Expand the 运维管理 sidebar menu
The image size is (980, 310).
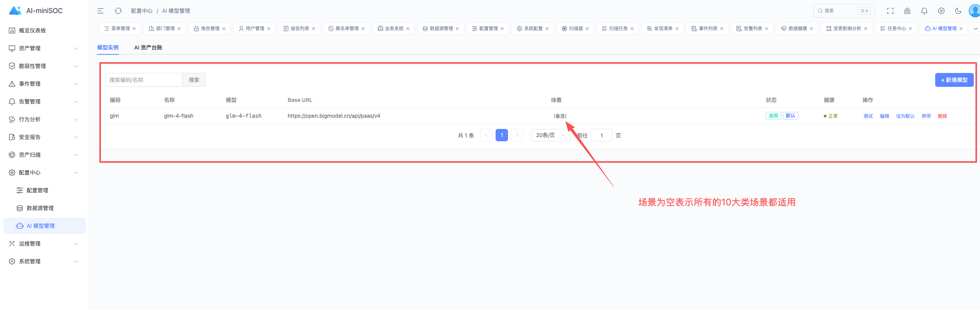pyautogui.click(x=44, y=244)
